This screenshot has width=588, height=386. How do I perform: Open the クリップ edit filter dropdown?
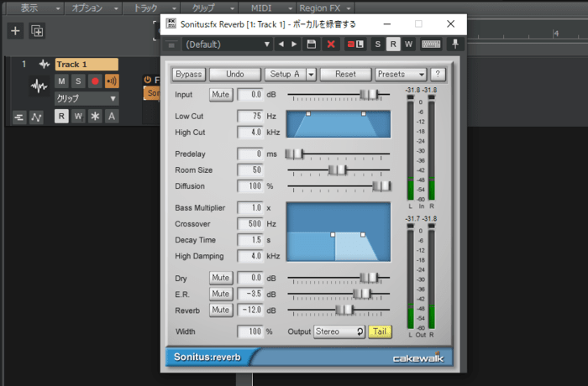click(87, 98)
